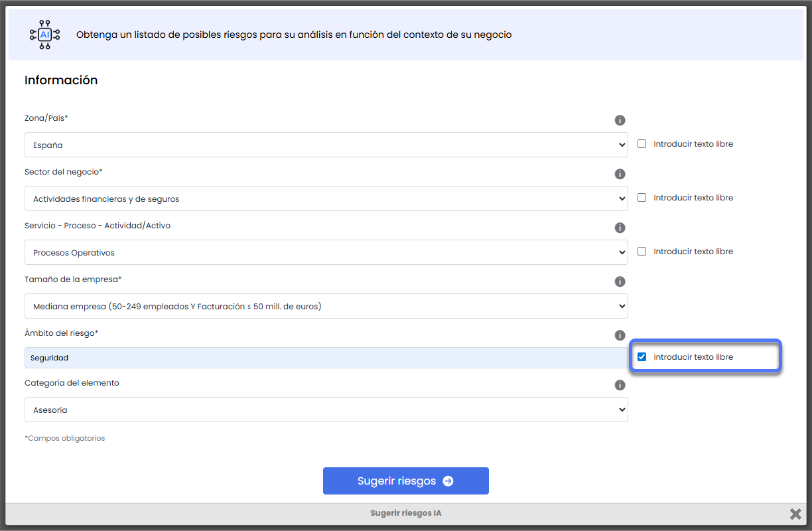This screenshot has width=812, height=531.
Task: Click info icon for Sector del negocio
Action: pyautogui.click(x=620, y=174)
